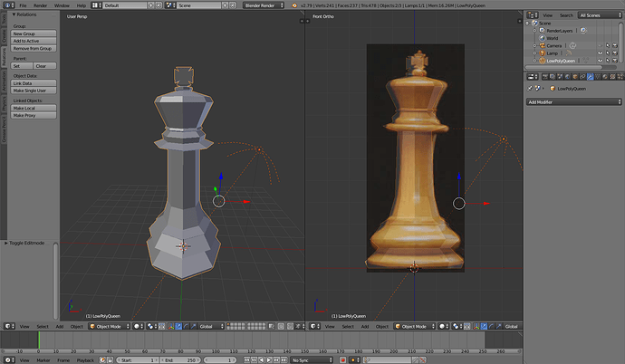This screenshot has width=625, height=364.
Task: Open the Render properties tab
Action: tap(545, 77)
